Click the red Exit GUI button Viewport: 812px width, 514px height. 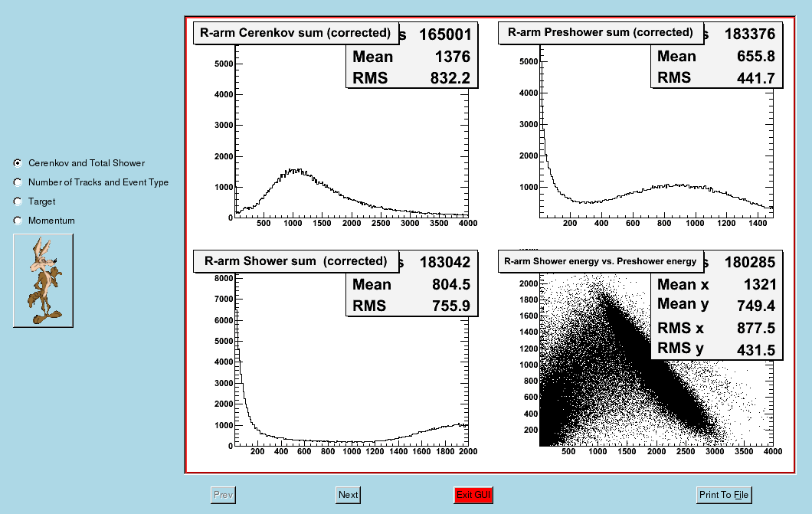pos(473,495)
